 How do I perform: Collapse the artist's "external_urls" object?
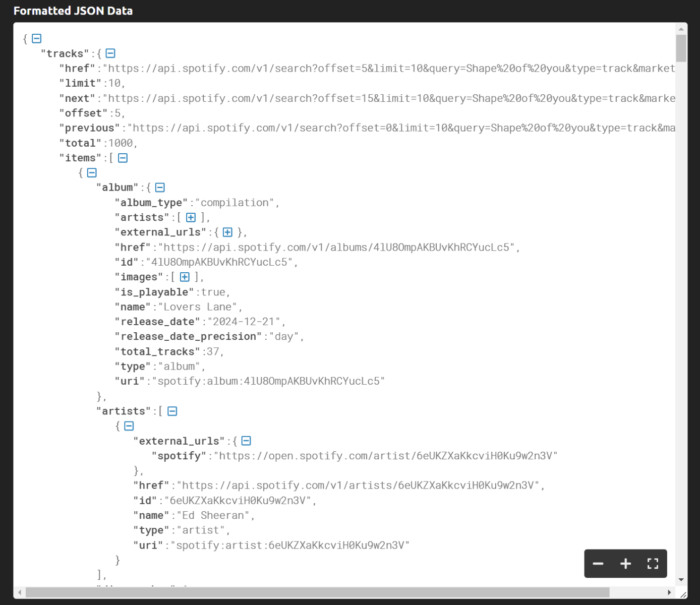click(x=246, y=441)
